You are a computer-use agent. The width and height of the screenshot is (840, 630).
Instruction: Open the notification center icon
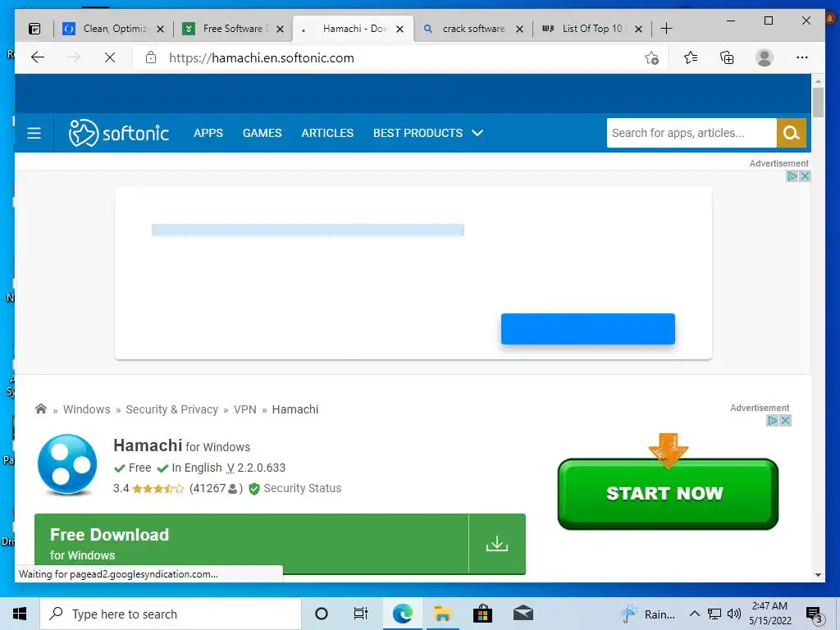click(815, 614)
